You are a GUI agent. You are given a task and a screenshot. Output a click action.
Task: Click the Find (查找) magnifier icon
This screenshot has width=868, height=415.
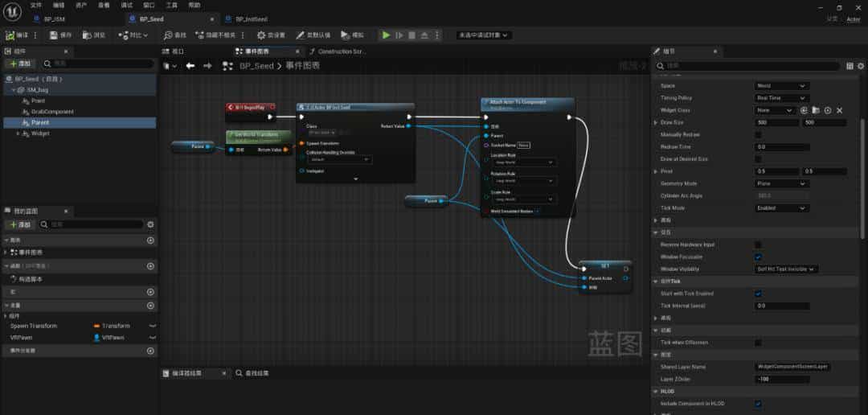click(169, 35)
